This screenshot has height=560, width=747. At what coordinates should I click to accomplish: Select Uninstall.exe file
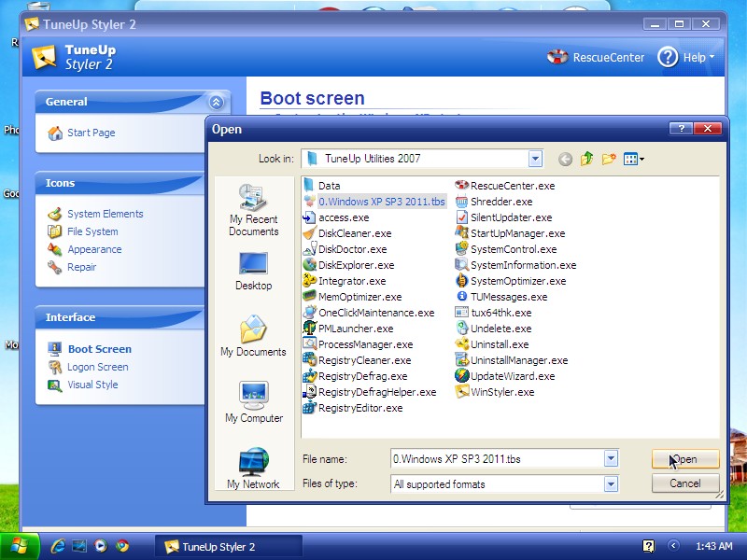click(x=492, y=344)
